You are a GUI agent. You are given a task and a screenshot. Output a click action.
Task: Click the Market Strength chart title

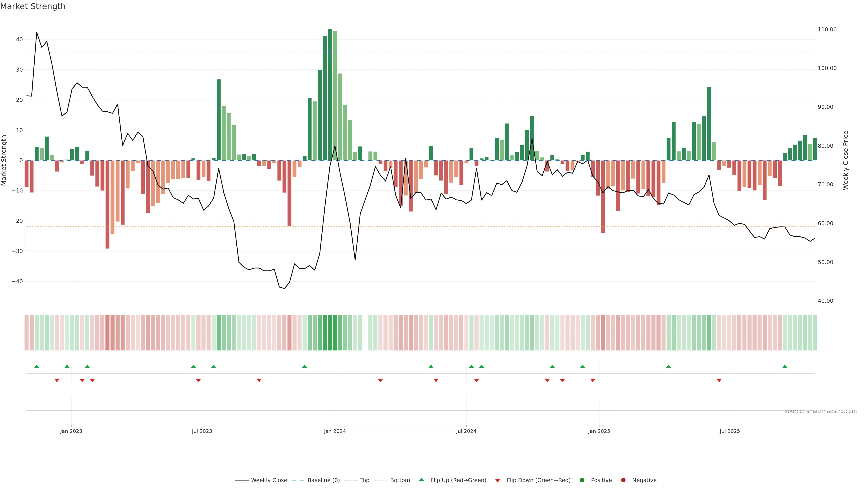click(33, 6)
